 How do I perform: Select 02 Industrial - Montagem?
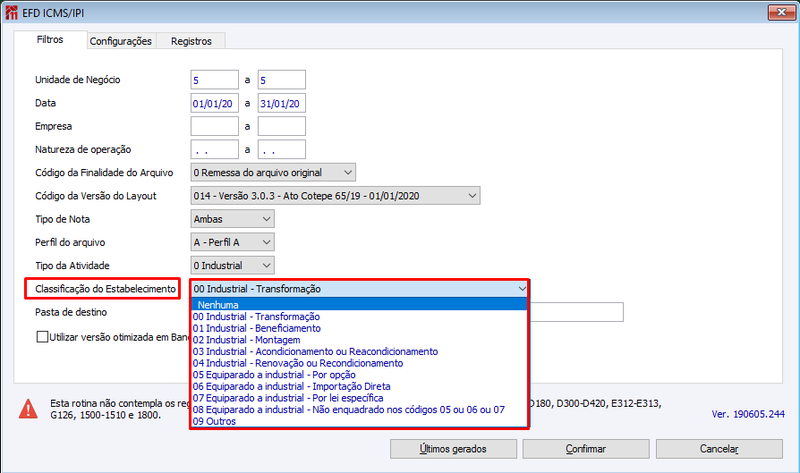359,340
